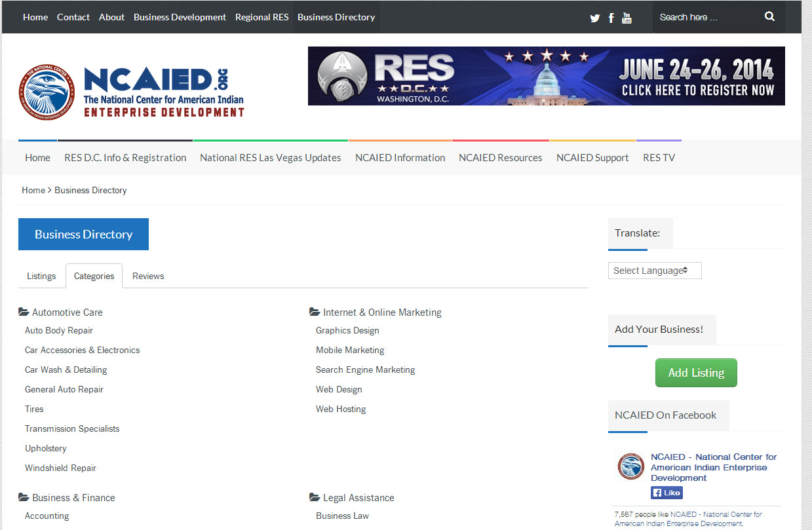
Task: Click the Search here input field
Action: coord(706,17)
